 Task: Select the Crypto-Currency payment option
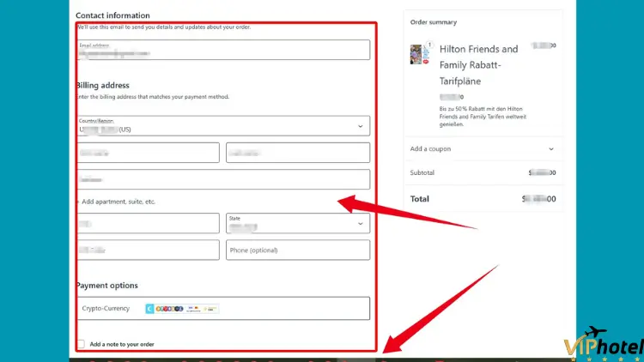click(x=223, y=308)
